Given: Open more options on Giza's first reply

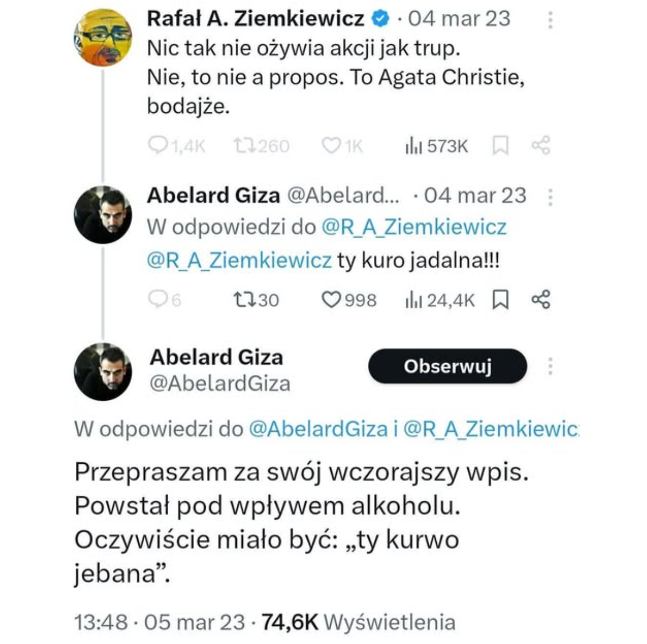Looking at the screenshot, I should click(550, 197).
